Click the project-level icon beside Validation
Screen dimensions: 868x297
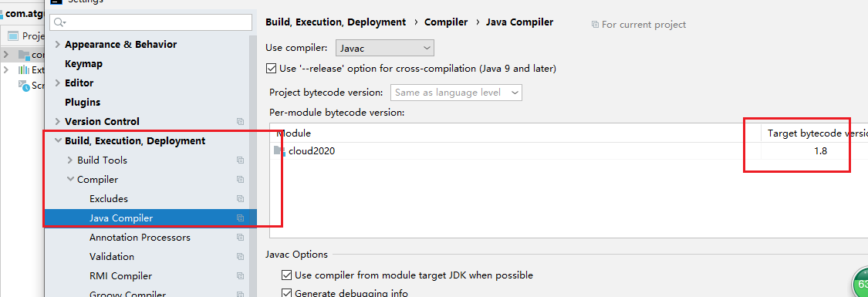[240, 257]
